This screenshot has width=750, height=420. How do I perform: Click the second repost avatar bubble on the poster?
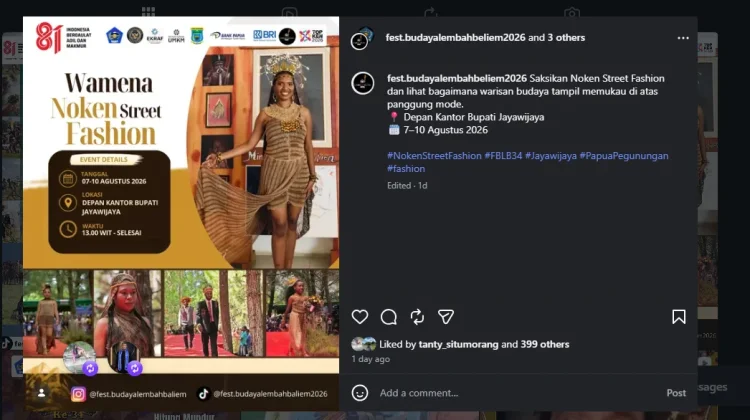126,358
